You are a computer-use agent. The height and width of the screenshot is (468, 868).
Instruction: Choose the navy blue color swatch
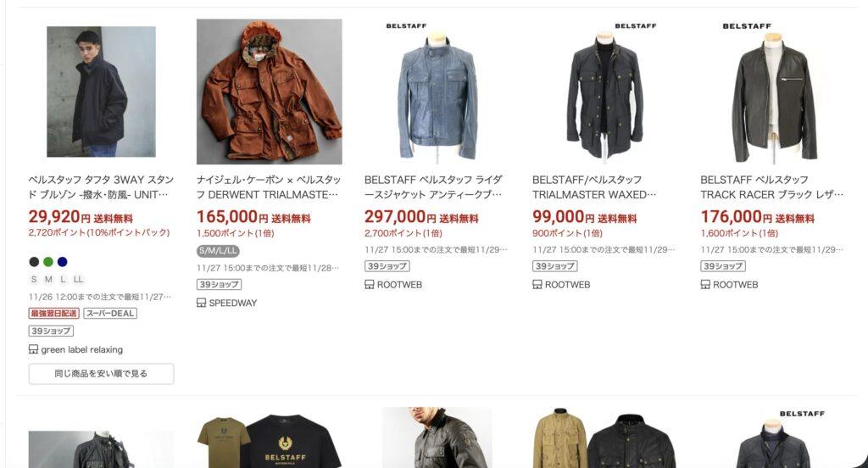coord(63,262)
